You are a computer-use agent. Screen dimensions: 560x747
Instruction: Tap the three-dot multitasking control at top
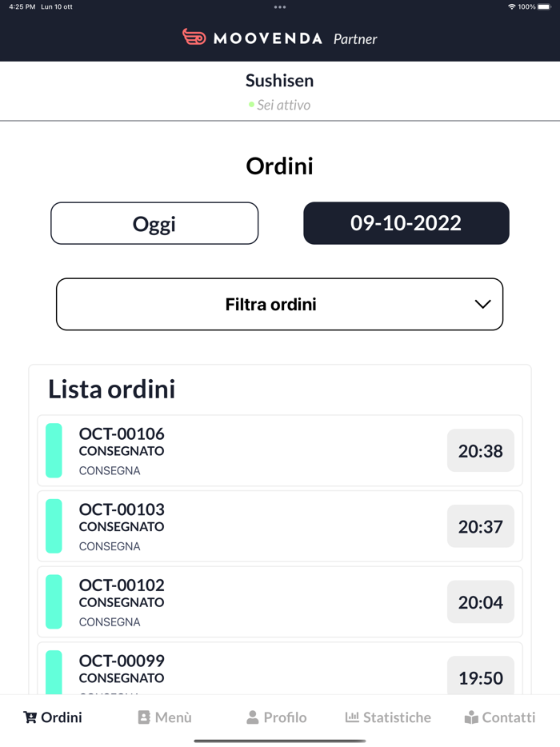pyautogui.click(x=279, y=7)
